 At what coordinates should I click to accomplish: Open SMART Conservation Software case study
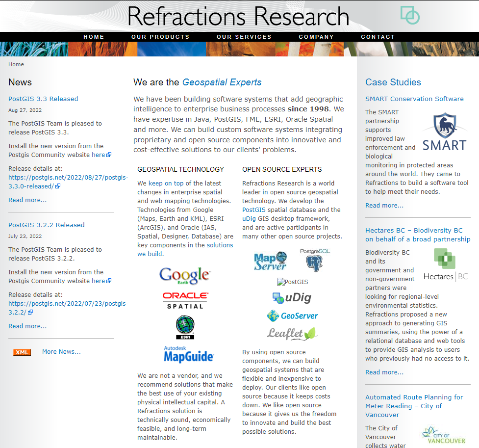(x=415, y=99)
